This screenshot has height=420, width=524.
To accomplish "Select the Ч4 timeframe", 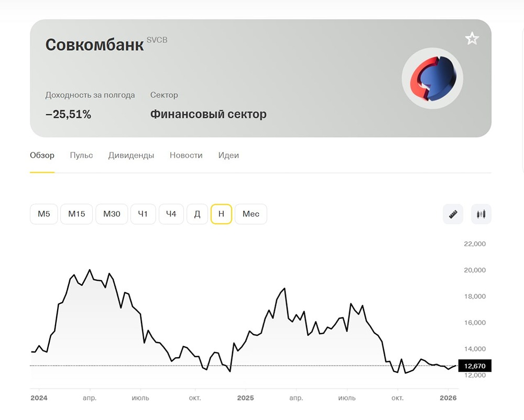I will tap(171, 214).
